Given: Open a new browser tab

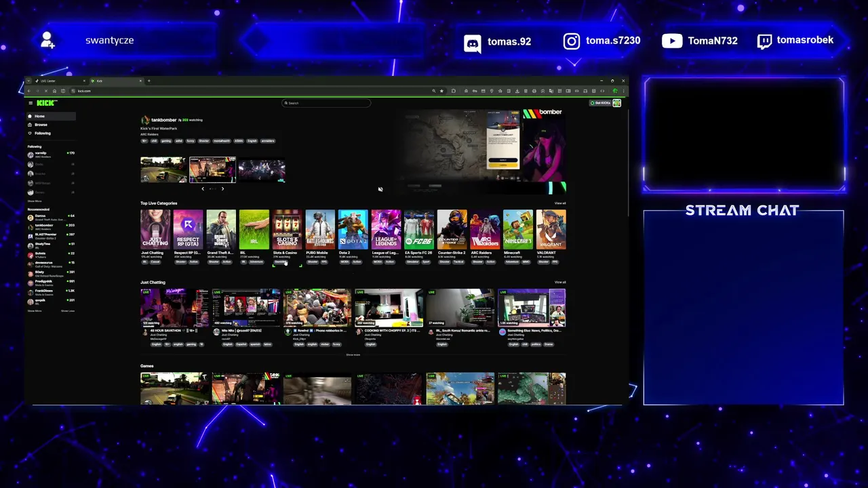Looking at the screenshot, I should click(149, 81).
